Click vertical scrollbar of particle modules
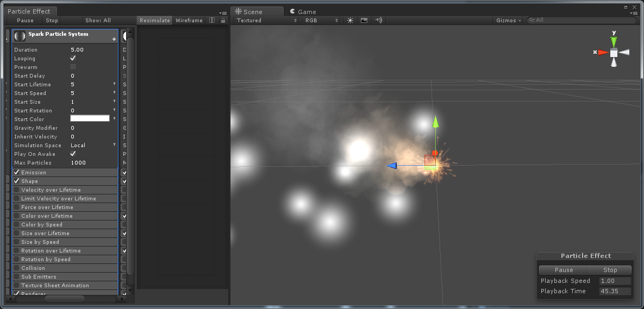644x309 pixels. (130, 156)
